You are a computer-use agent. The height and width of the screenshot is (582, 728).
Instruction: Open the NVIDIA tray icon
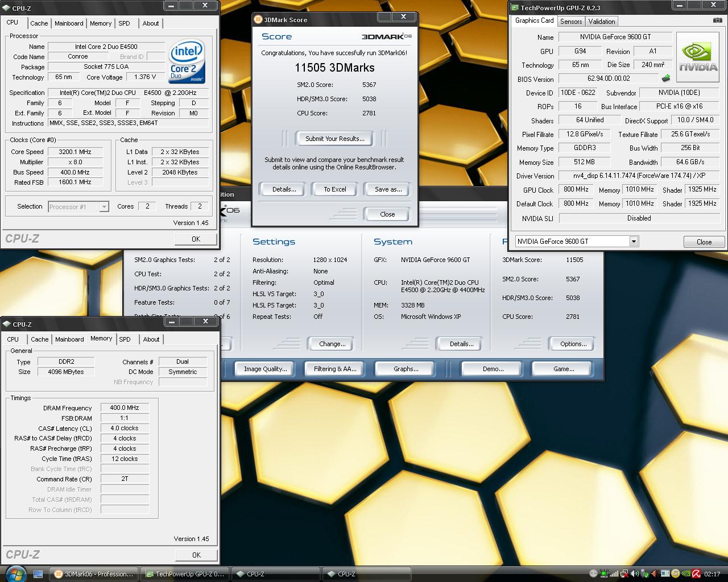pos(686,574)
